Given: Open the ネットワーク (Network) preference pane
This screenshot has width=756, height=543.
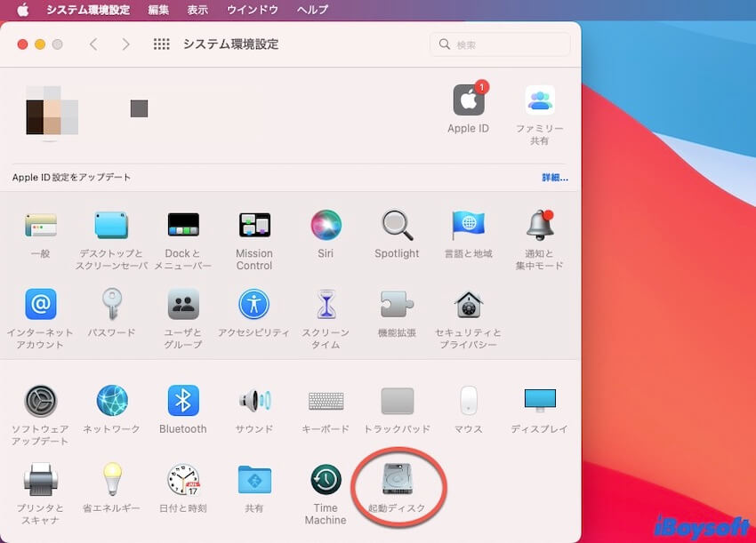Looking at the screenshot, I should point(112,401).
